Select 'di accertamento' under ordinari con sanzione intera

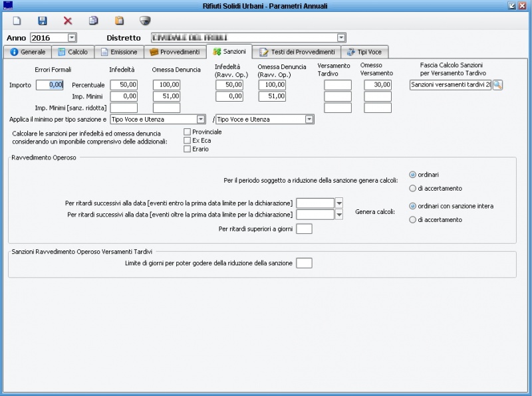click(413, 220)
